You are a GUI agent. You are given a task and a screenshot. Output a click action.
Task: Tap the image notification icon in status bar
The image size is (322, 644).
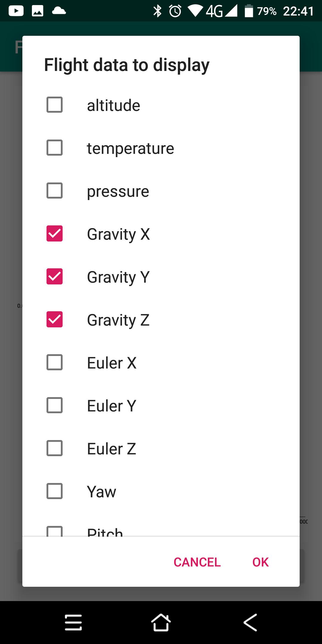38,11
